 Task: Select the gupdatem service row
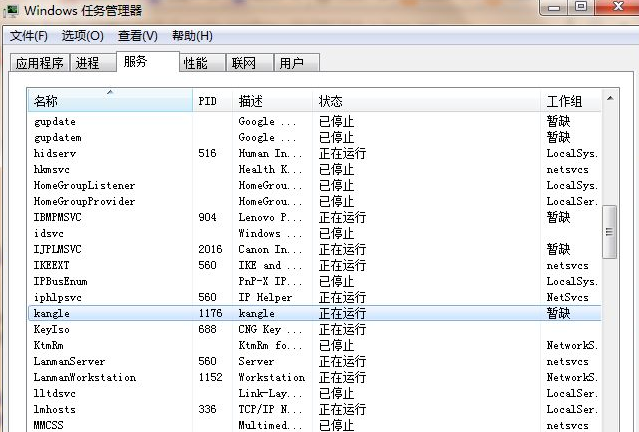[315, 137]
